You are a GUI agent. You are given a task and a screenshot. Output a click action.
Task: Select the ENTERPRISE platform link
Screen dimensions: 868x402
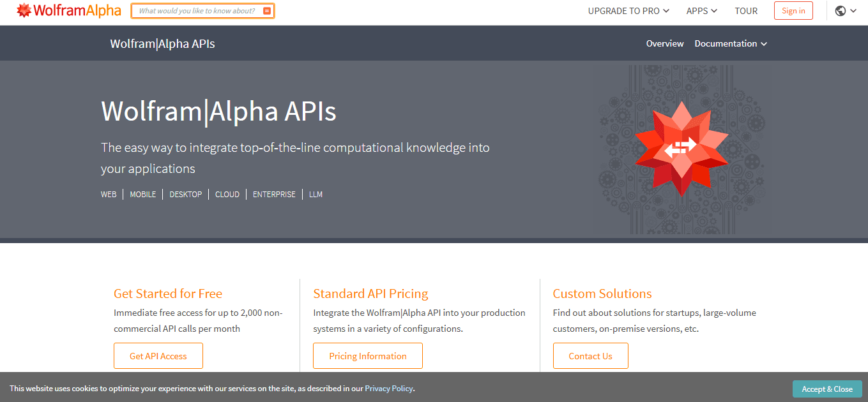(274, 194)
